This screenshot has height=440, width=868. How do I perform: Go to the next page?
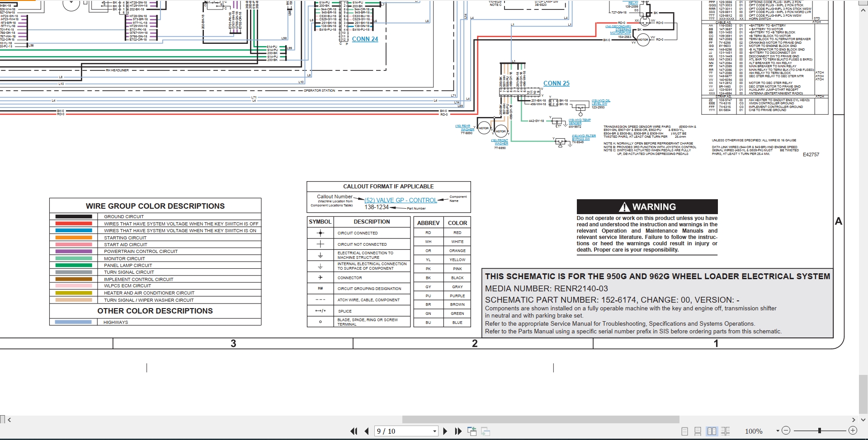click(x=445, y=431)
